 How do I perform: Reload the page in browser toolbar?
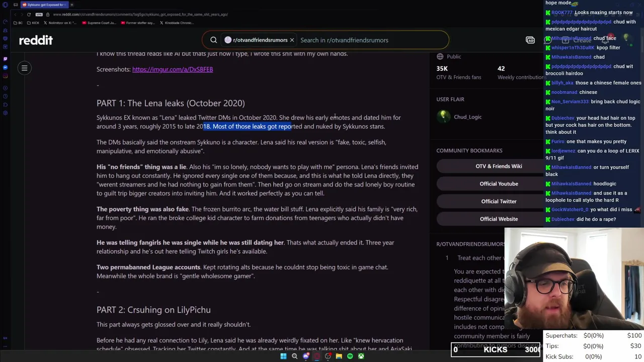(29, 15)
